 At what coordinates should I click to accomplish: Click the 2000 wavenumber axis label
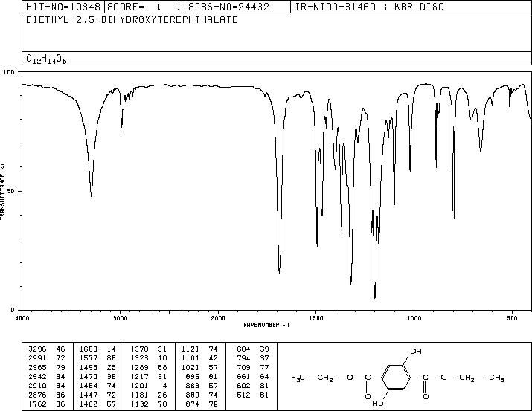218,318
